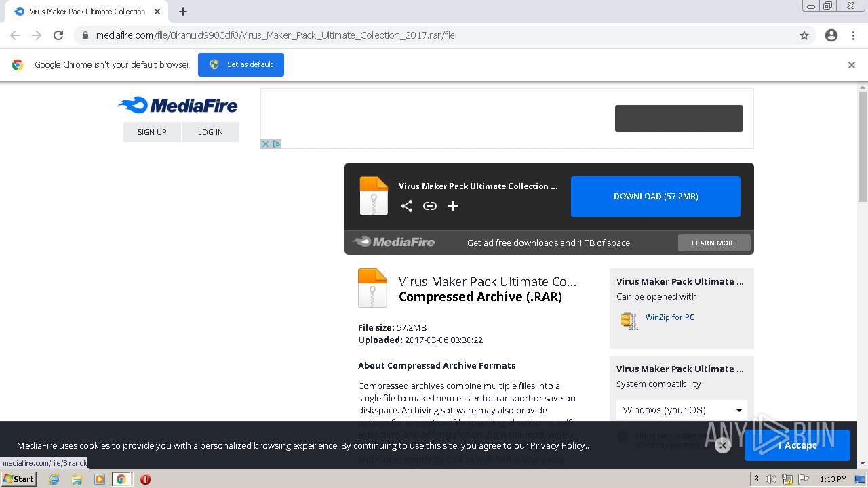Viewport: 868px width, 488px height.
Task: Click the Chrome taskbar icon
Action: pyautogui.click(x=121, y=479)
